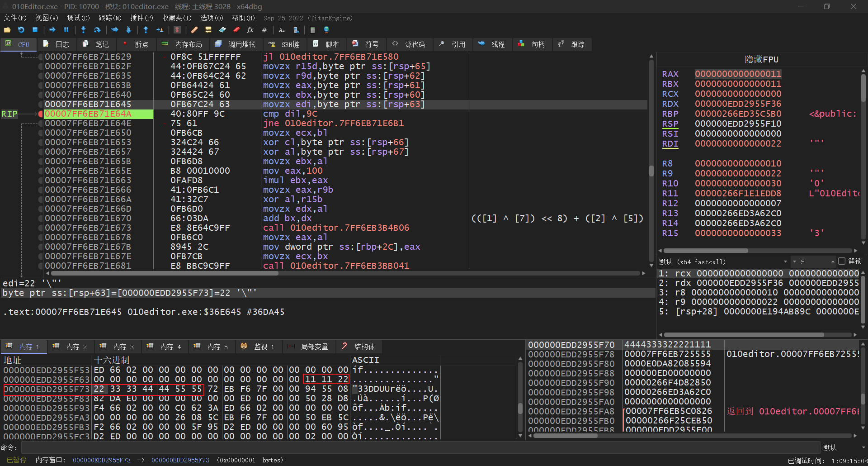Click the fx functions icon
Screen dimensions: 868x466
250,30
